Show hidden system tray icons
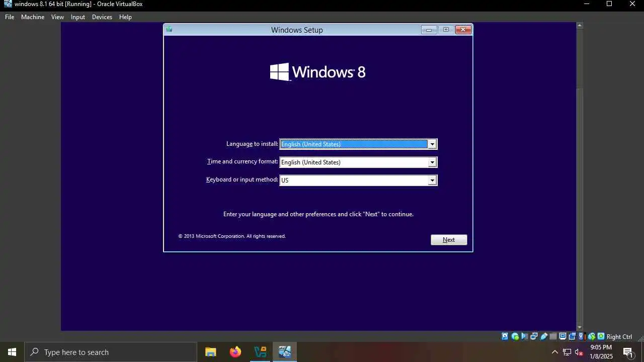The width and height of the screenshot is (644, 362). (x=555, y=352)
